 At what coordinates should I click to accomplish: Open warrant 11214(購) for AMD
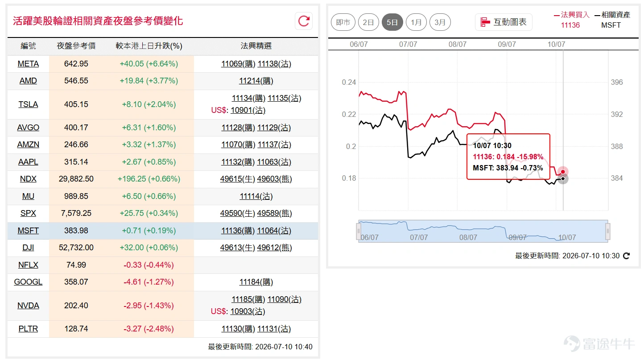pyautogui.click(x=256, y=81)
